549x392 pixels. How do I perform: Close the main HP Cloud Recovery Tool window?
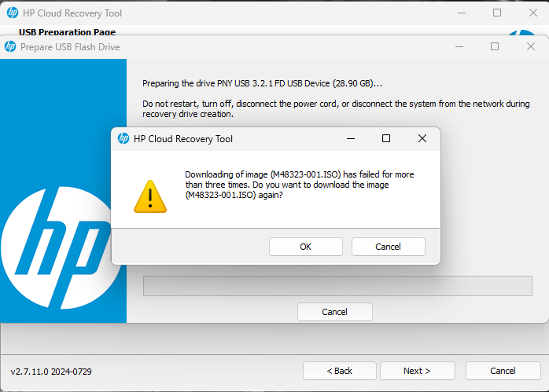533,13
